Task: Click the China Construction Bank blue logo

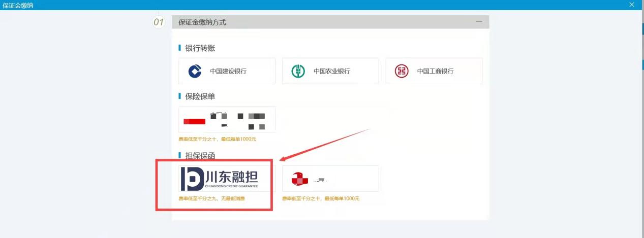Action: click(x=195, y=71)
